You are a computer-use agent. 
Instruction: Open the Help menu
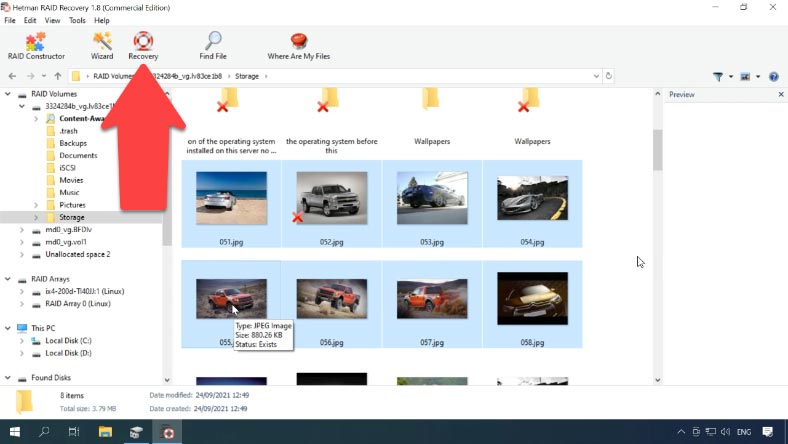click(x=102, y=21)
